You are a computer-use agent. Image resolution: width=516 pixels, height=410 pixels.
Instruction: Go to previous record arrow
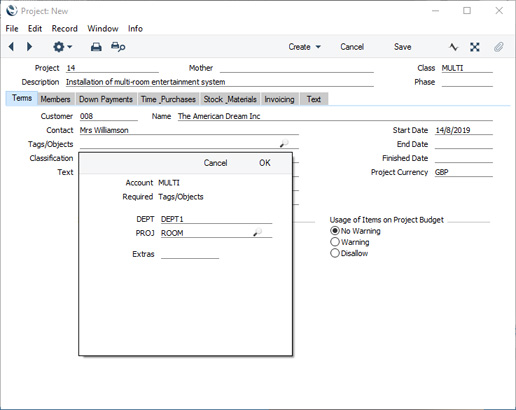click(x=11, y=47)
